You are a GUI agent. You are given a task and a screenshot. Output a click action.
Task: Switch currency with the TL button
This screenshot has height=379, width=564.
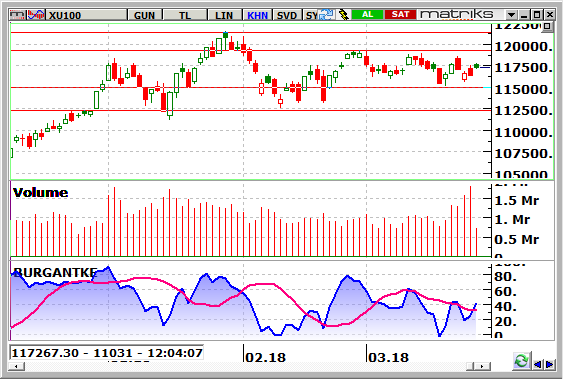185,15
